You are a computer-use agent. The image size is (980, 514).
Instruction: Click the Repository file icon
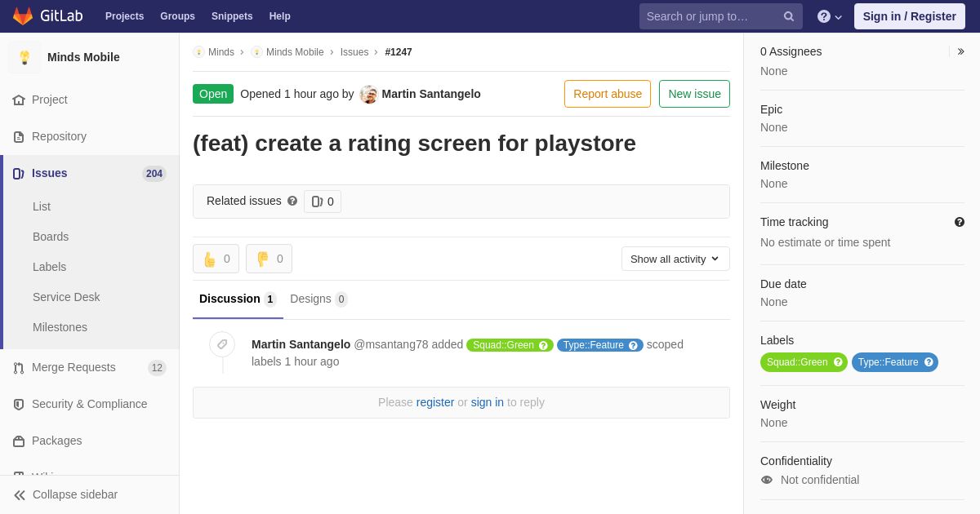point(19,137)
